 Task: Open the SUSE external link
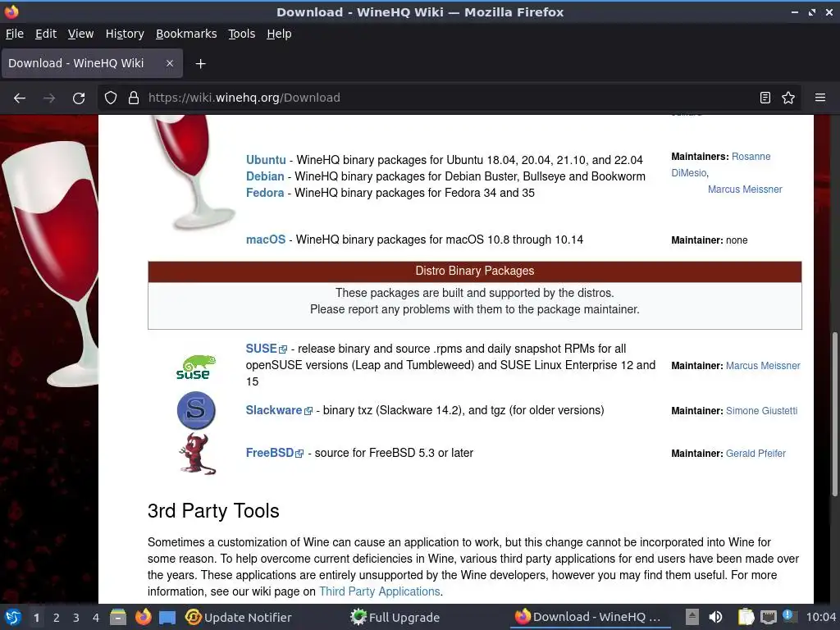click(x=267, y=349)
